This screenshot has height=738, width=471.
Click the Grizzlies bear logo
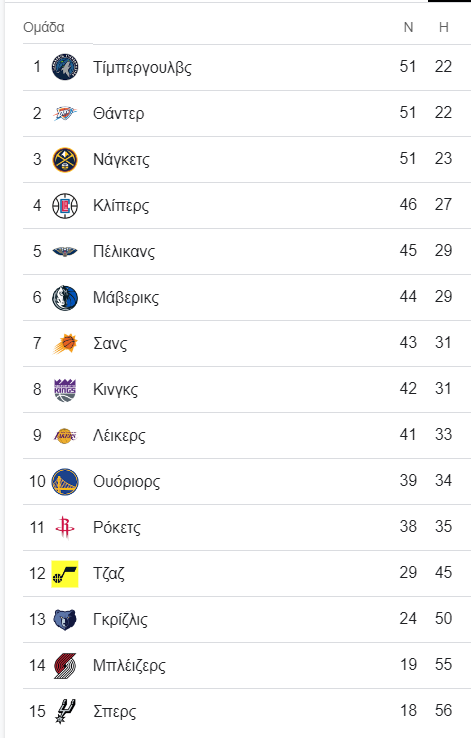coord(65,619)
